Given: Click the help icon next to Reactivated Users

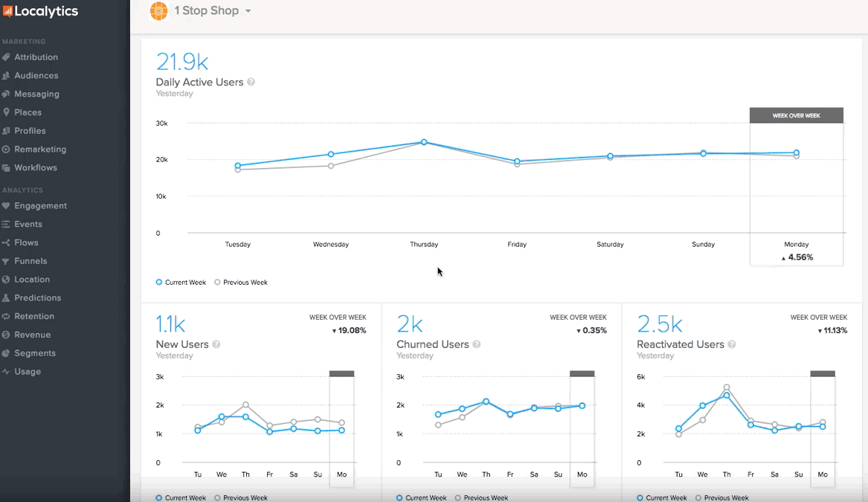Looking at the screenshot, I should tap(732, 344).
